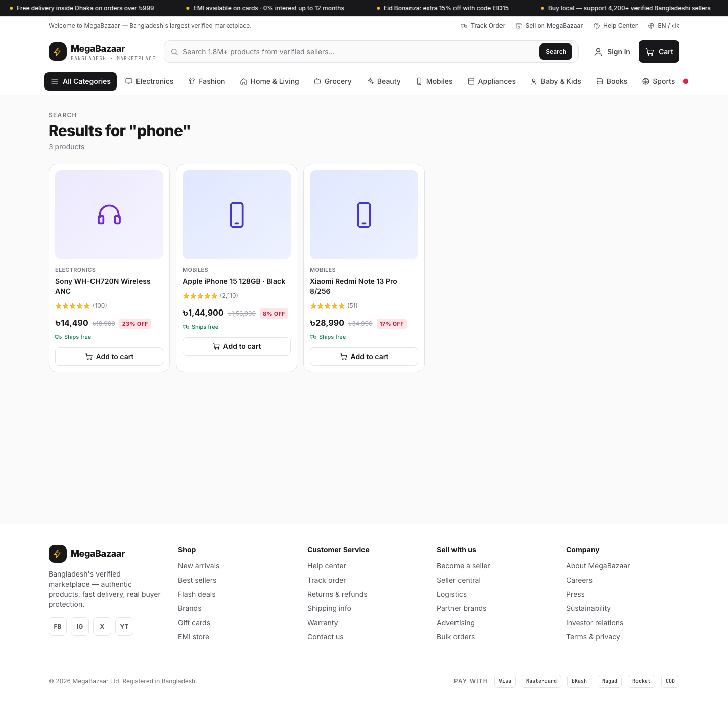Image resolution: width=728 pixels, height=708 pixels.
Task: Open the Track Order link in top bar
Action: [x=483, y=26]
